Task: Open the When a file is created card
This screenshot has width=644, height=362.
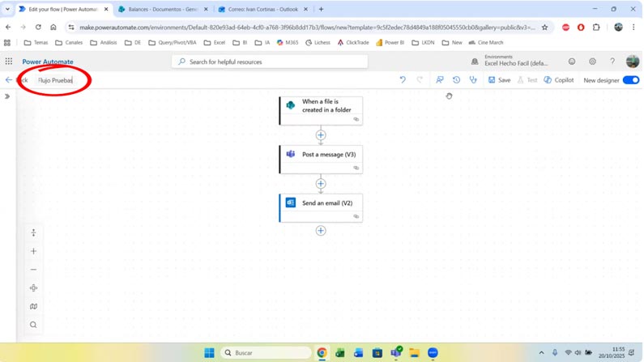Action: [321, 111]
